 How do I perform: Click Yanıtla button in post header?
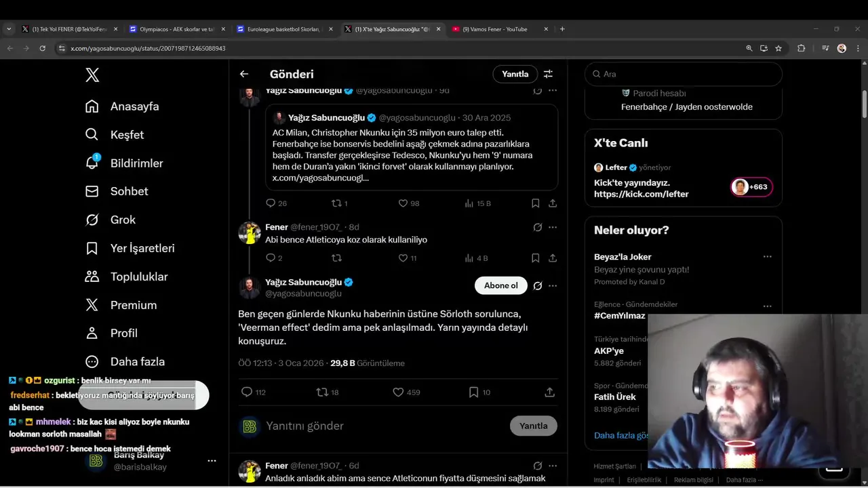(x=515, y=74)
